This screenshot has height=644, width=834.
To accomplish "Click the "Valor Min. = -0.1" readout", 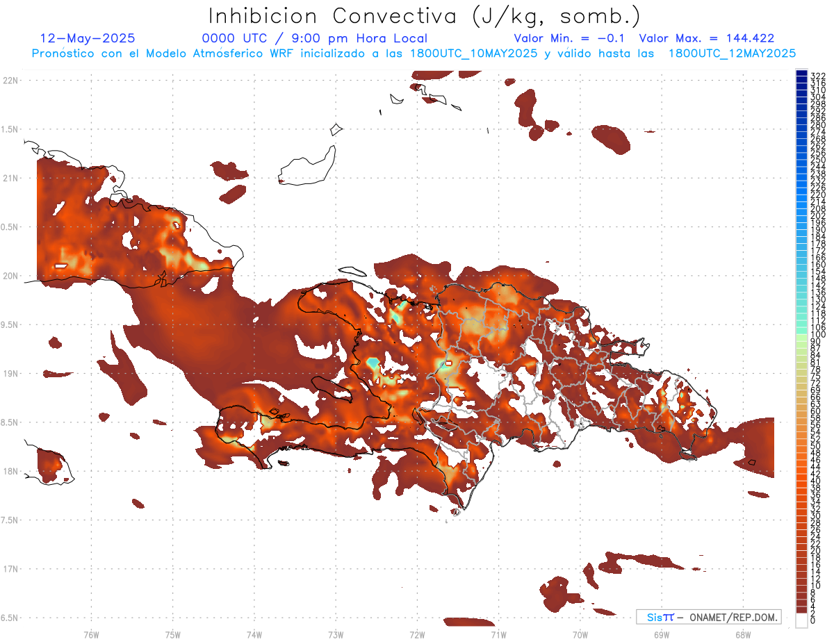I will 569,38.
